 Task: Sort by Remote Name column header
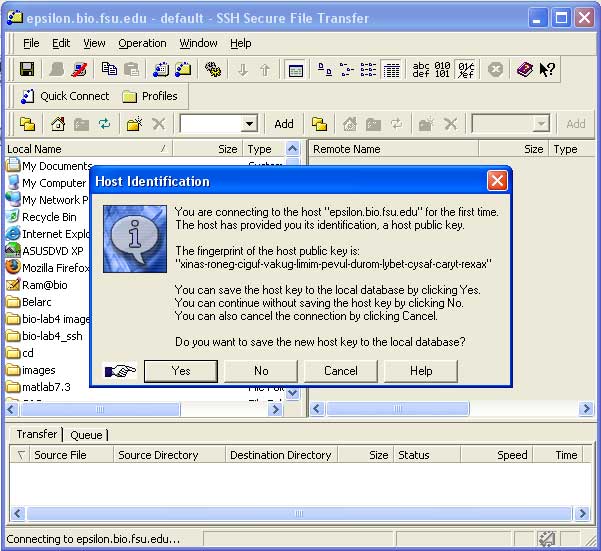(x=394, y=149)
